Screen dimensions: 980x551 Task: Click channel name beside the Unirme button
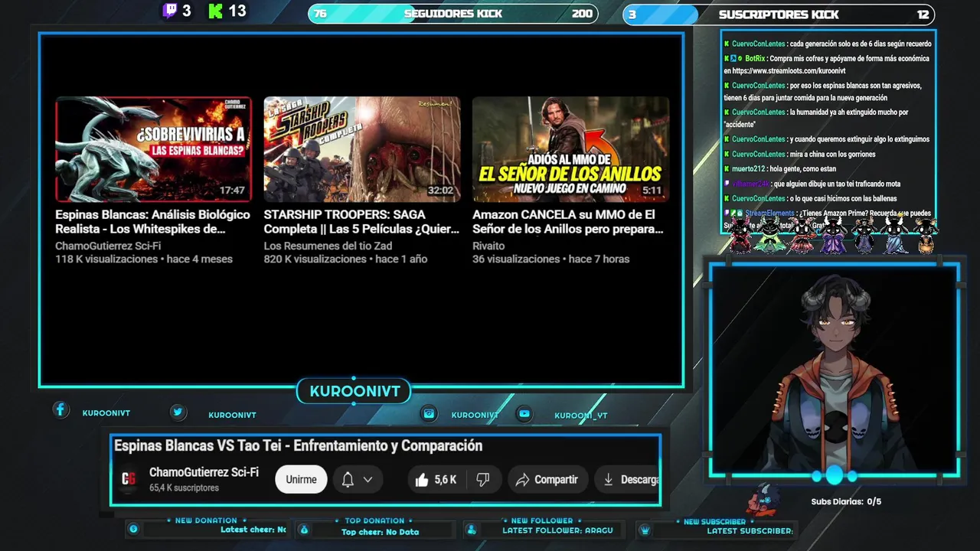[x=204, y=473]
